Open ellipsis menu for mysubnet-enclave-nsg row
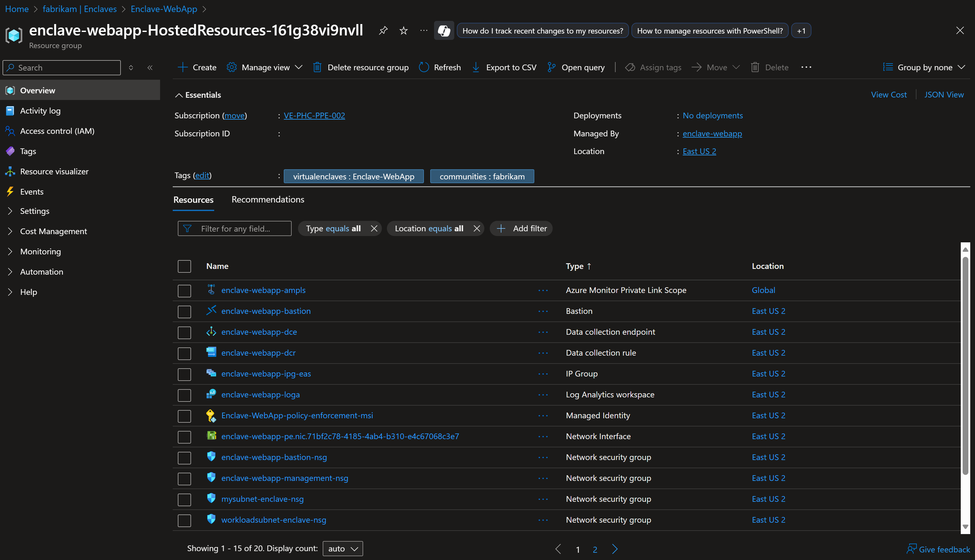 [x=543, y=499]
